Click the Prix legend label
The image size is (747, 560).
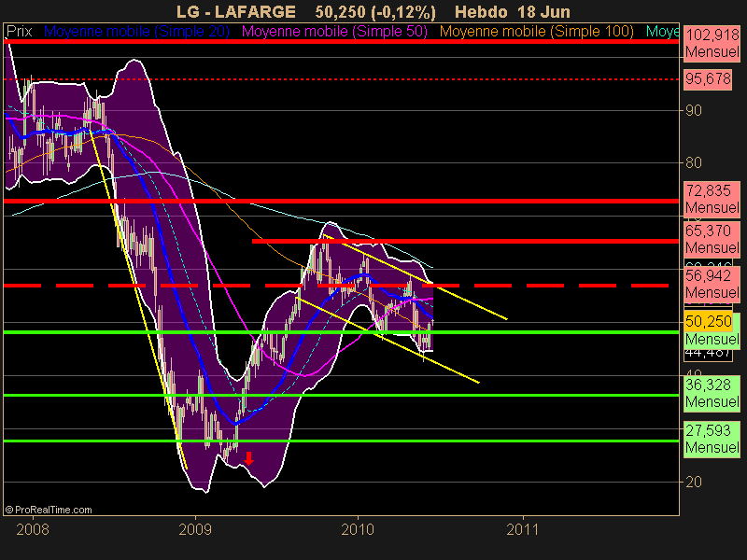pos(19,32)
